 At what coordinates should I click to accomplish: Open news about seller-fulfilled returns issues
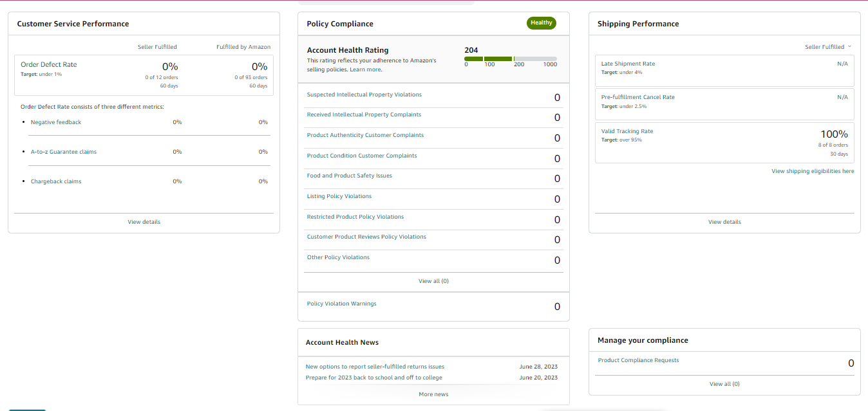[x=375, y=367]
